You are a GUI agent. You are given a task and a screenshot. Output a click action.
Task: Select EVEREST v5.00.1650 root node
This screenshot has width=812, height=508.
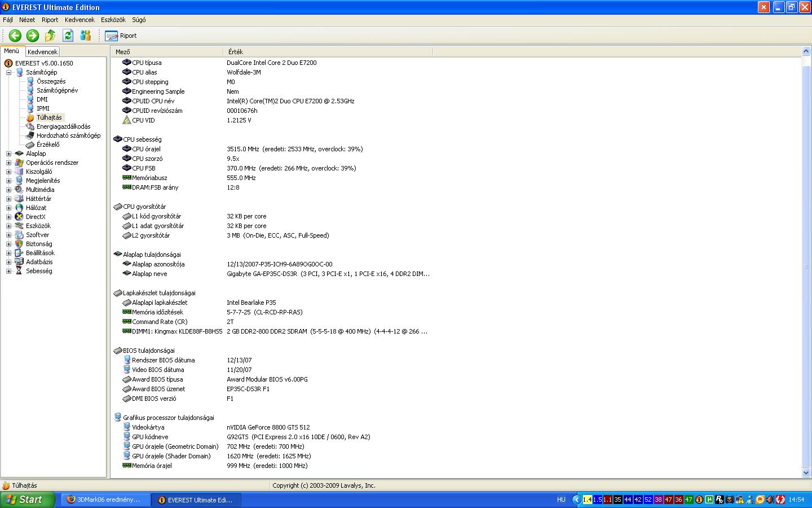click(x=44, y=63)
